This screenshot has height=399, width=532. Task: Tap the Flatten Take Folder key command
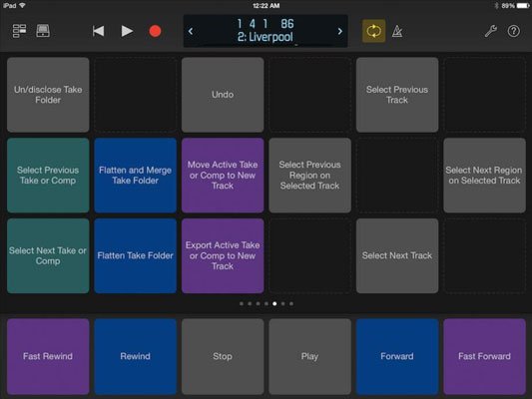pos(136,256)
